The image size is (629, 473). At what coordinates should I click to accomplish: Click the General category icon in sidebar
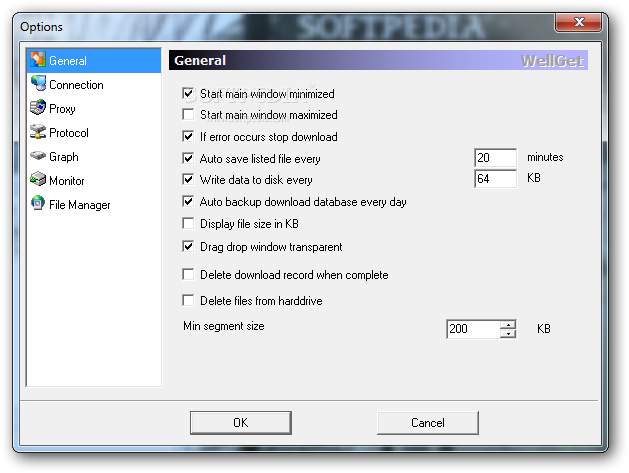[38, 59]
